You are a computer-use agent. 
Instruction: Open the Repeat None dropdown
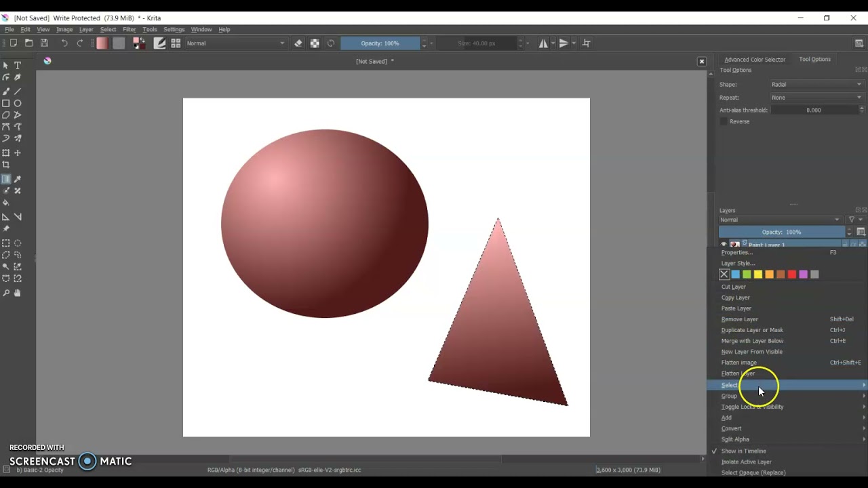(816, 98)
